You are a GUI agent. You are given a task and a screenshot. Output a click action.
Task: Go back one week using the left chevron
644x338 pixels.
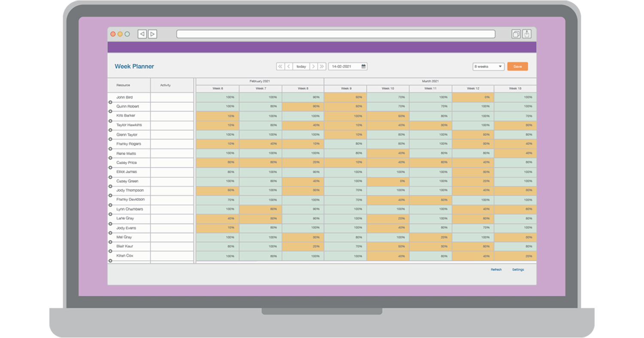(289, 66)
